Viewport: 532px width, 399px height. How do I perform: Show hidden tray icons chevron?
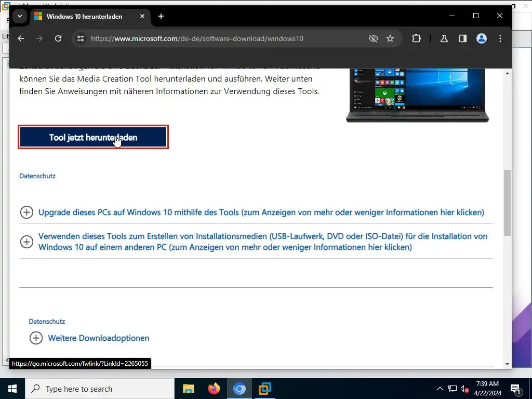click(440, 389)
